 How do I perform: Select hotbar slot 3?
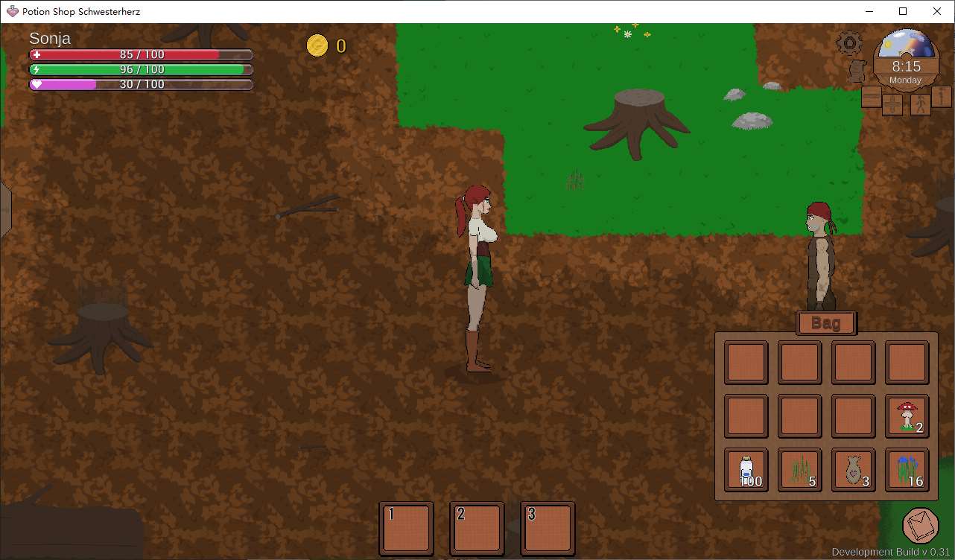point(548,528)
